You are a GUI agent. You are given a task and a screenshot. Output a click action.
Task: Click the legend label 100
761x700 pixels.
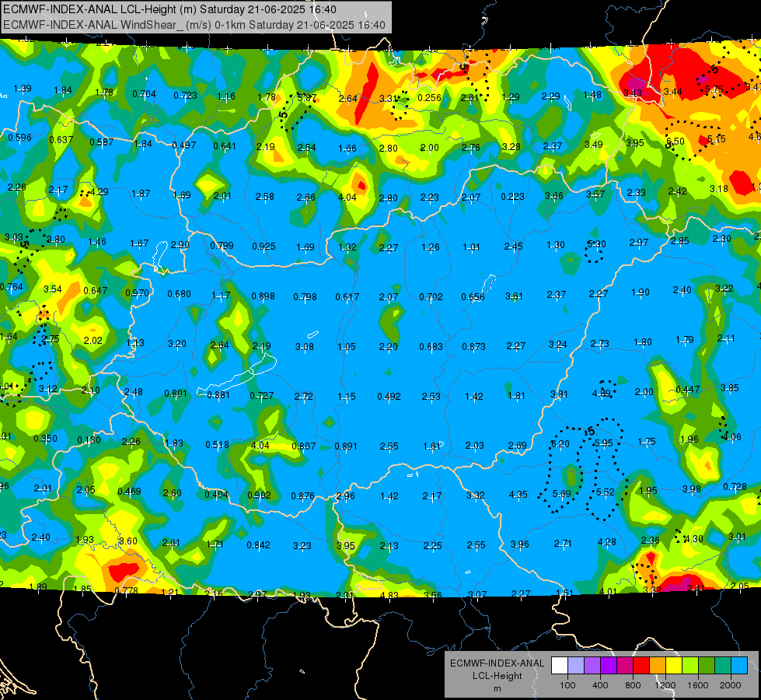pyautogui.click(x=567, y=685)
